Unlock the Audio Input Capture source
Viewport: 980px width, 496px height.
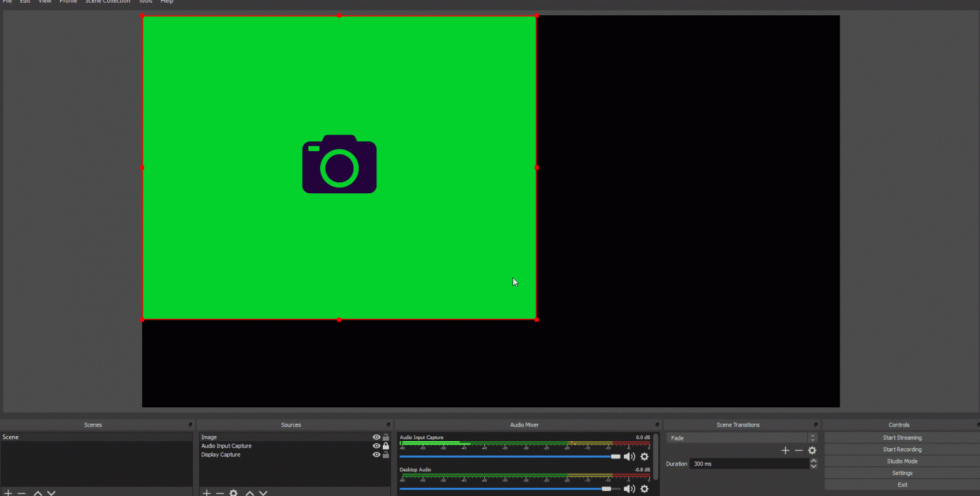[386, 446]
